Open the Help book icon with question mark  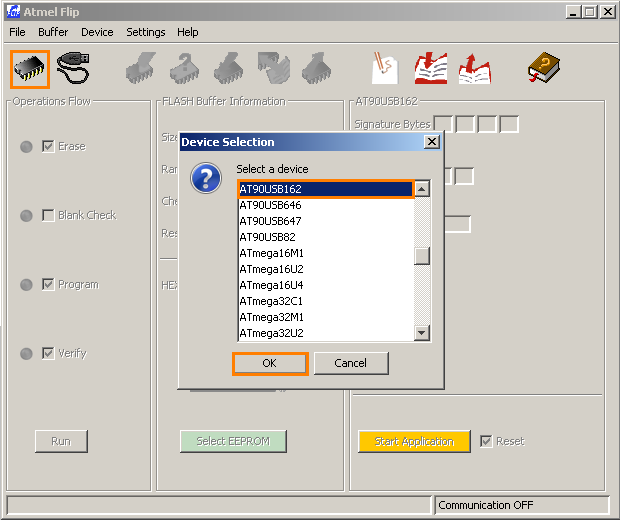(544, 67)
